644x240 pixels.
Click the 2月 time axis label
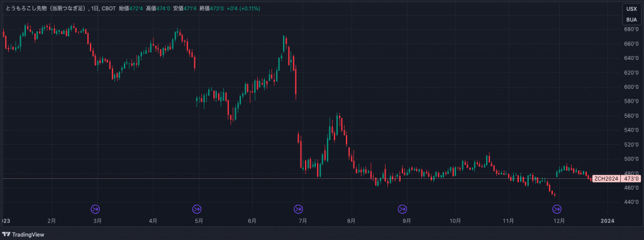pyautogui.click(x=52, y=221)
